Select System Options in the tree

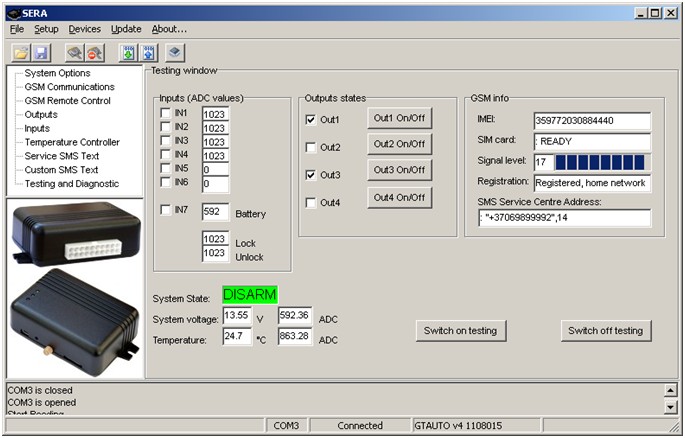(x=57, y=73)
